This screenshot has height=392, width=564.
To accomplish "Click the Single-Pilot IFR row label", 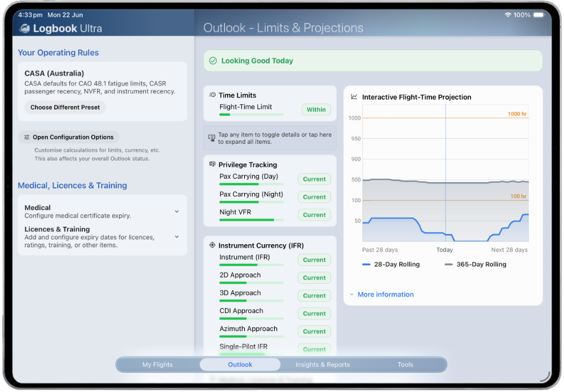I will pos(244,347).
